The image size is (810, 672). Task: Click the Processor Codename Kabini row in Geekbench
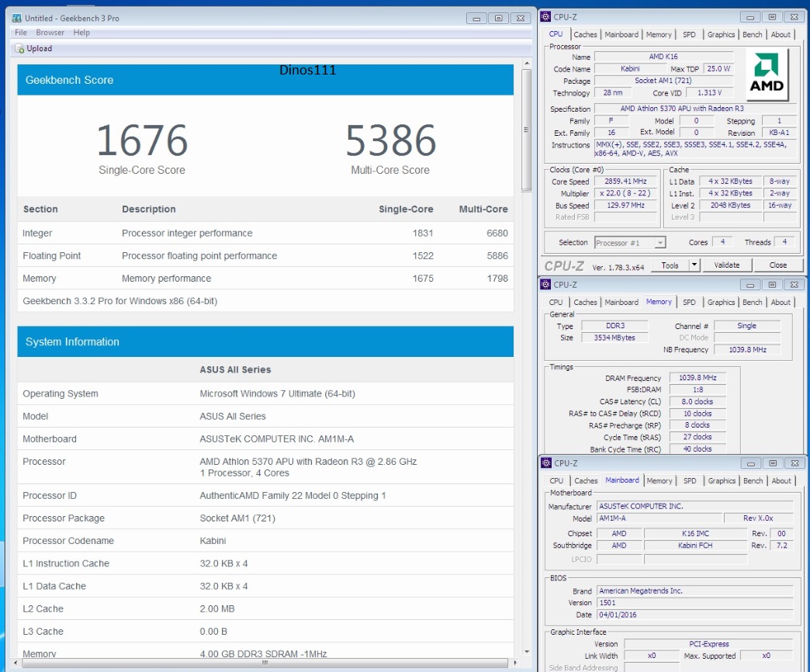[x=265, y=541]
